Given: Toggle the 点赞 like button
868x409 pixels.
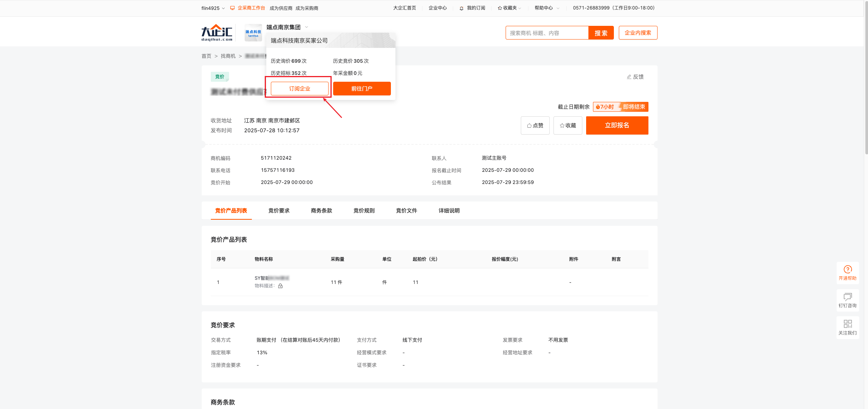Looking at the screenshot, I should (x=535, y=125).
